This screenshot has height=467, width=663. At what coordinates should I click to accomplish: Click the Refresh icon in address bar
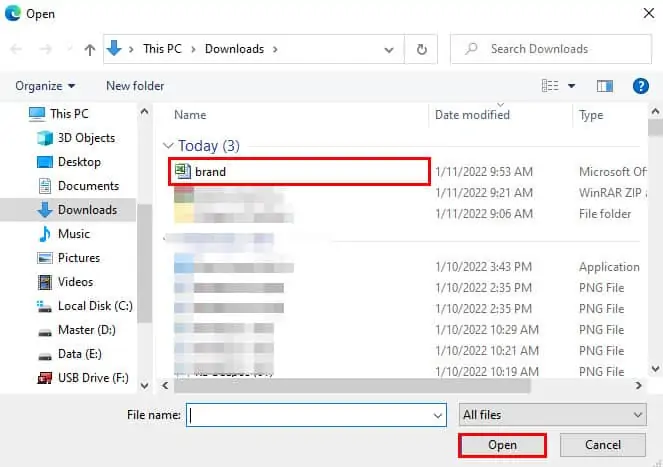pyautogui.click(x=422, y=48)
